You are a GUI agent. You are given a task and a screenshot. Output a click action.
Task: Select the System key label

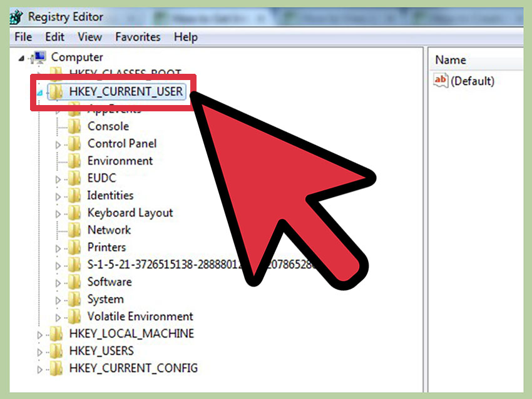click(x=106, y=300)
